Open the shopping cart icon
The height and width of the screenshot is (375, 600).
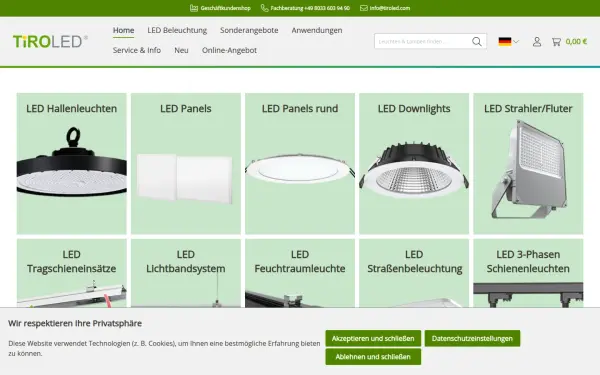pyautogui.click(x=556, y=42)
